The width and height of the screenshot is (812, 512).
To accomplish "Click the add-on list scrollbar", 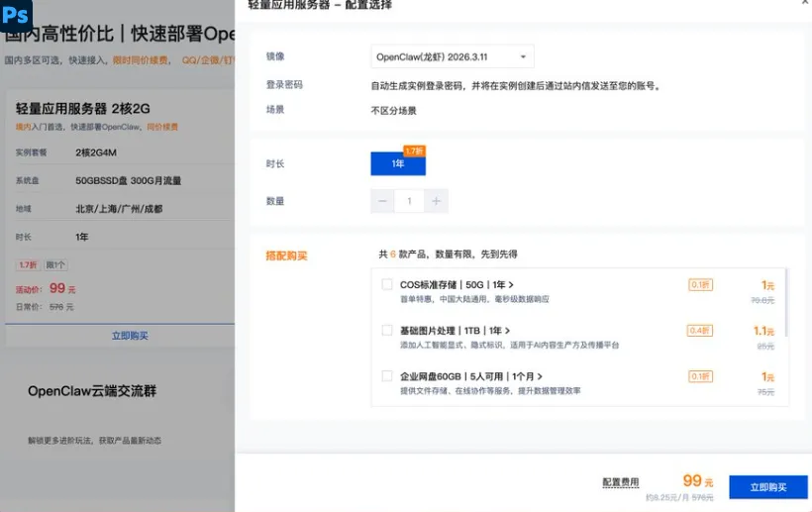I will pos(786,302).
